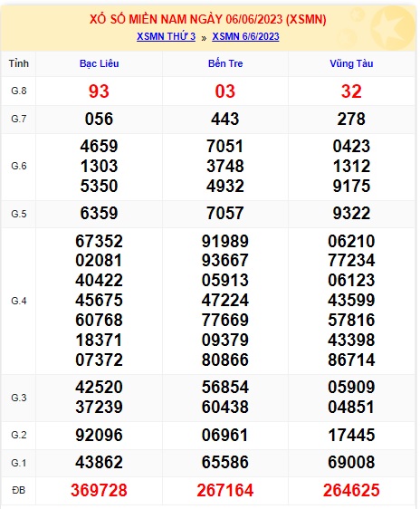Select the G.3 row label
The height and width of the screenshot is (509, 420).
click(18, 398)
